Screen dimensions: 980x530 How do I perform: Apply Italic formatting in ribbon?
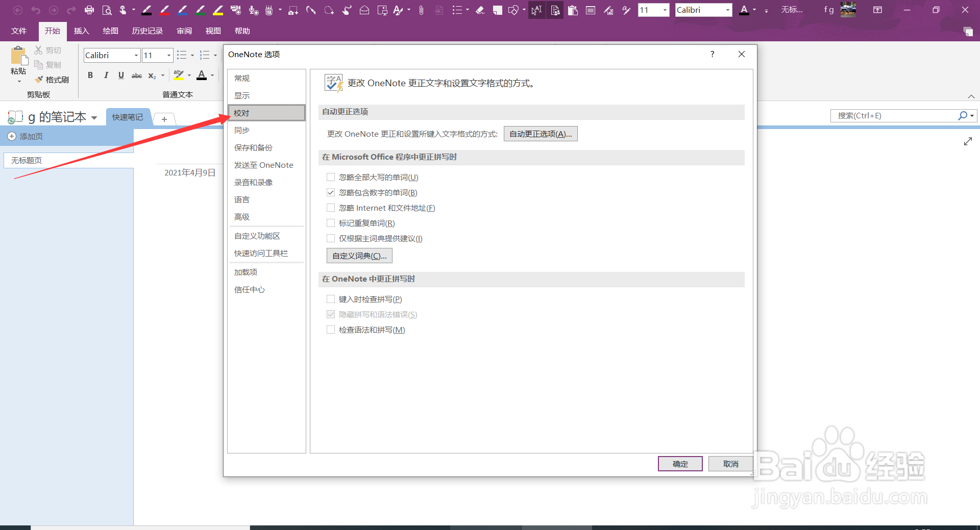point(106,75)
